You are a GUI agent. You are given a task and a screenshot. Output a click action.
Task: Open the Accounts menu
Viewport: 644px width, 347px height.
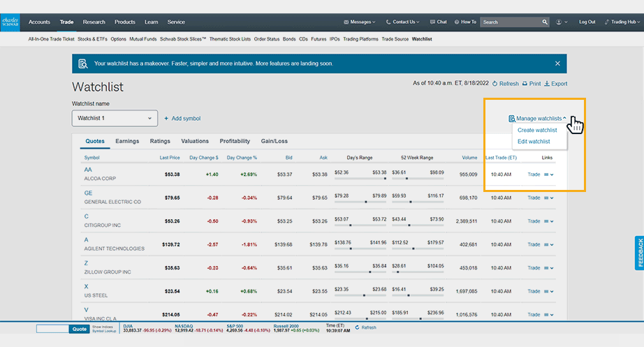click(x=39, y=22)
